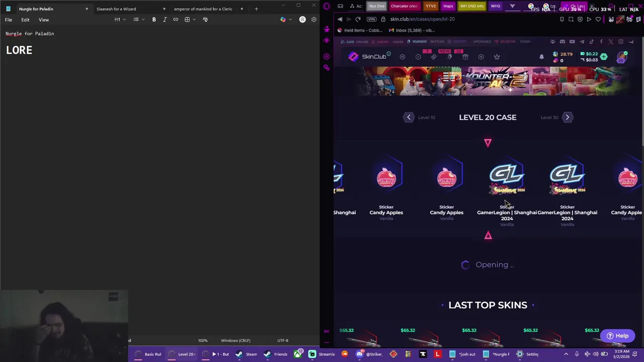Toggle the browser VPN badge
Image resolution: width=644 pixels, height=362 pixels.
tap(371, 19)
